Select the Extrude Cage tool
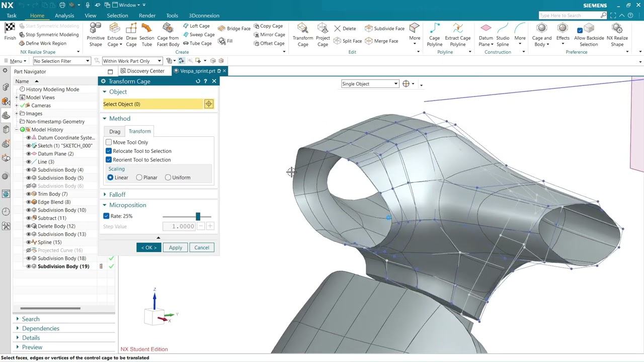 (115, 34)
